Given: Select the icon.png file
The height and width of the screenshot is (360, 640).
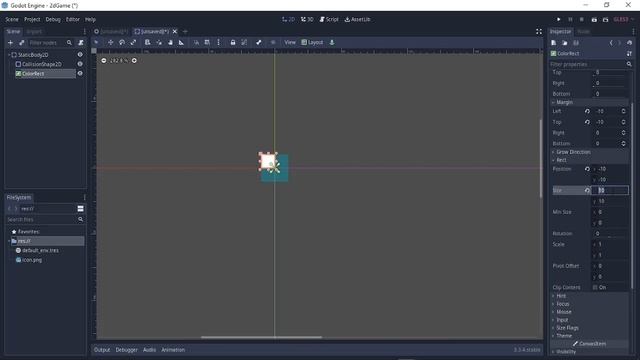Looking at the screenshot, I should [32, 260].
